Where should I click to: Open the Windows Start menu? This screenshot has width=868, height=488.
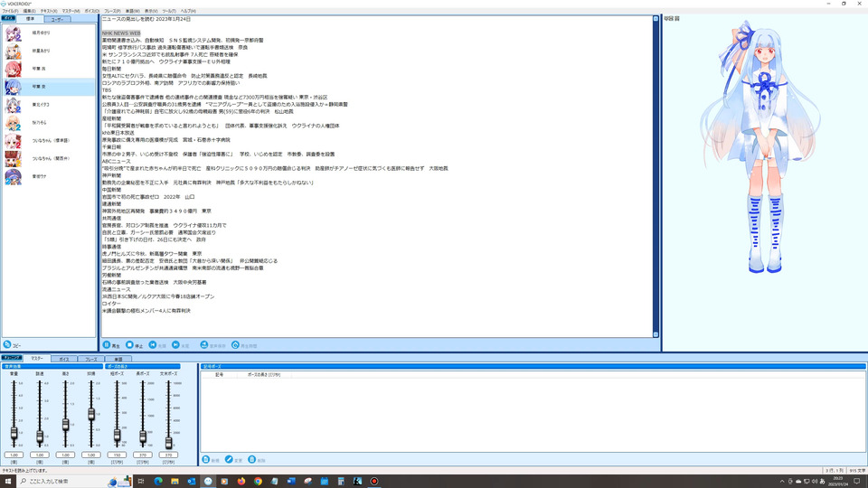[x=8, y=482]
